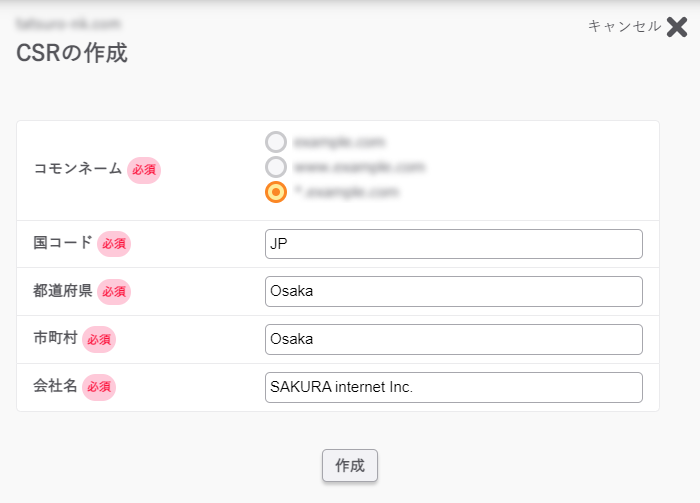Image resolution: width=700 pixels, height=503 pixels.
Task: Click the 都道府県 label text
Action: click(x=62, y=291)
